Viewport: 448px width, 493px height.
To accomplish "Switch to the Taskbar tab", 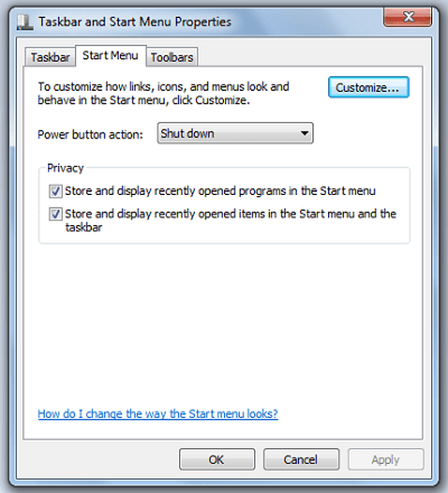I will 50,57.
